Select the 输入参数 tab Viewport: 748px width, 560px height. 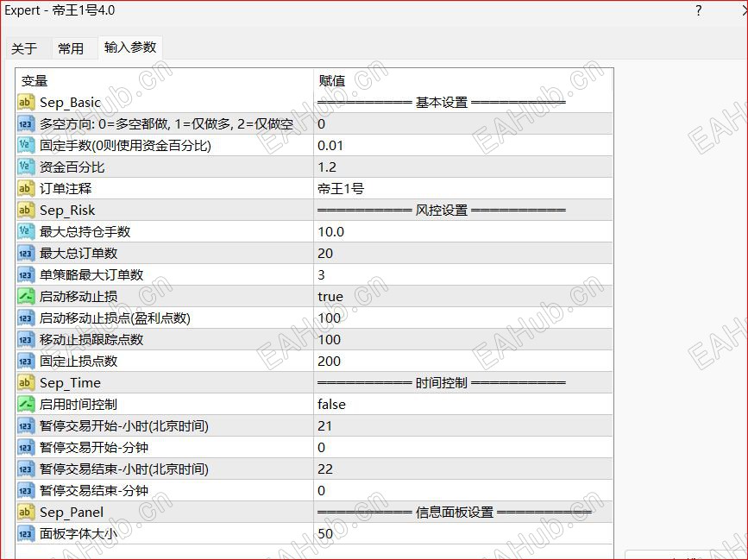tap(130, 47)
